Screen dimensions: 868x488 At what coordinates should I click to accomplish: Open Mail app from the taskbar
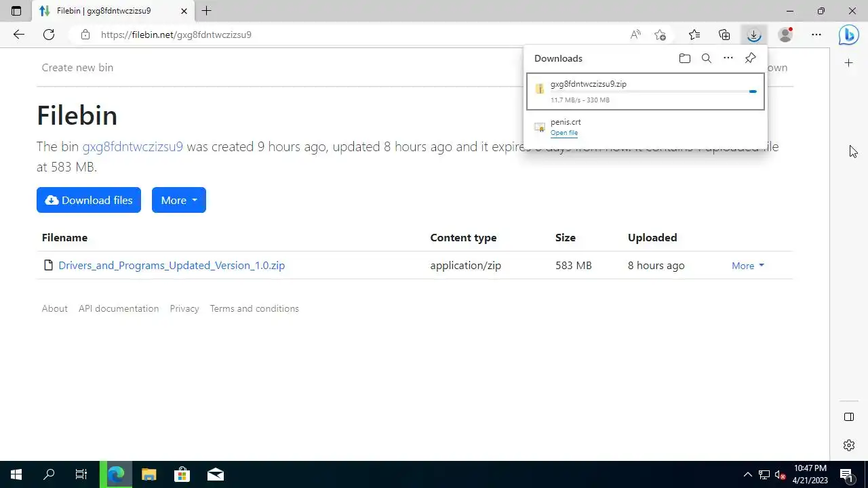[x=216, y=474]
